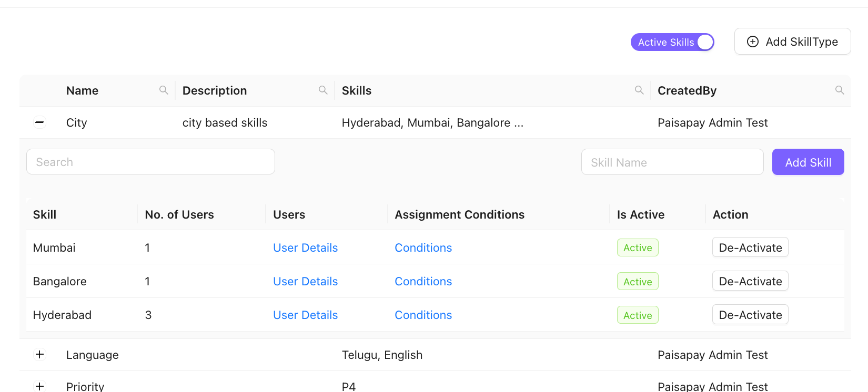Click Paisapay Admin Test in Language row

[712, 355]
